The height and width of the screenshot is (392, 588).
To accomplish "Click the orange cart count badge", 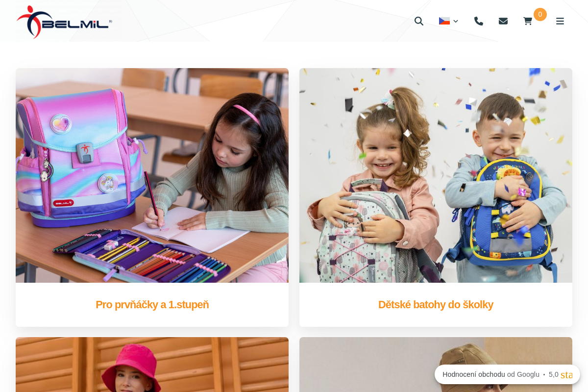I will coord(540,14).
